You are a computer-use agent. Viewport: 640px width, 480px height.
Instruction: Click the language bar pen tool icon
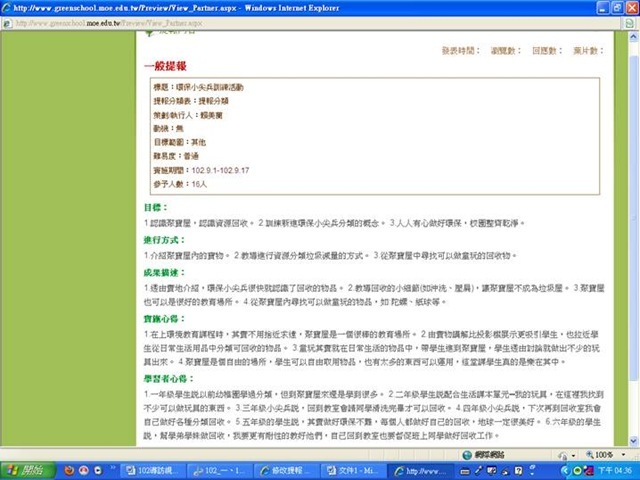(x=478, y=471)
